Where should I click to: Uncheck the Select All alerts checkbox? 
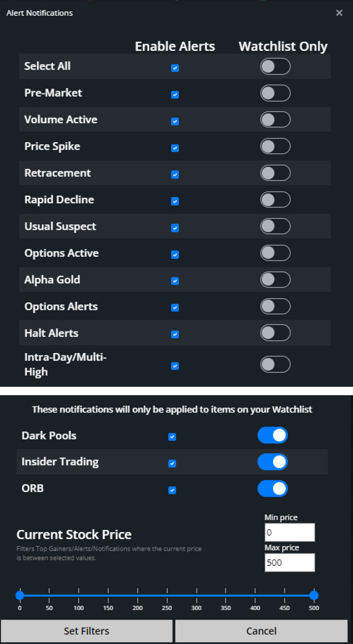(175, 68)
